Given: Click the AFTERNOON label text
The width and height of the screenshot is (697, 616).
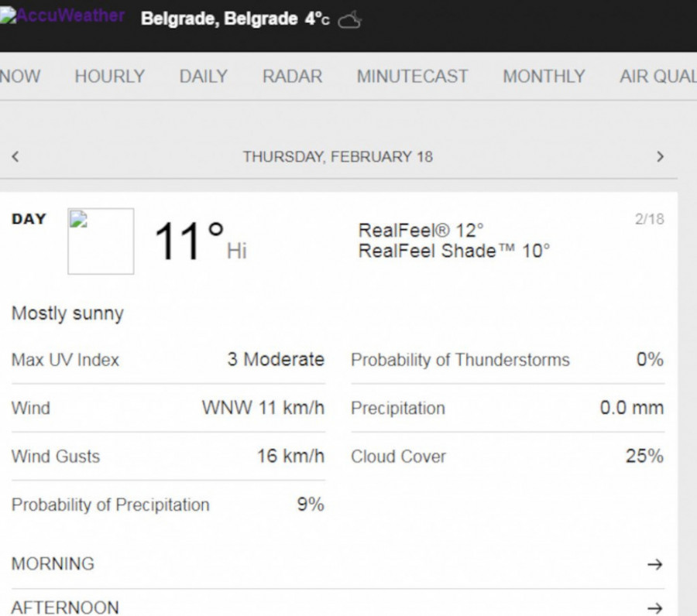Looking at the screenshot, I should 65,607.
